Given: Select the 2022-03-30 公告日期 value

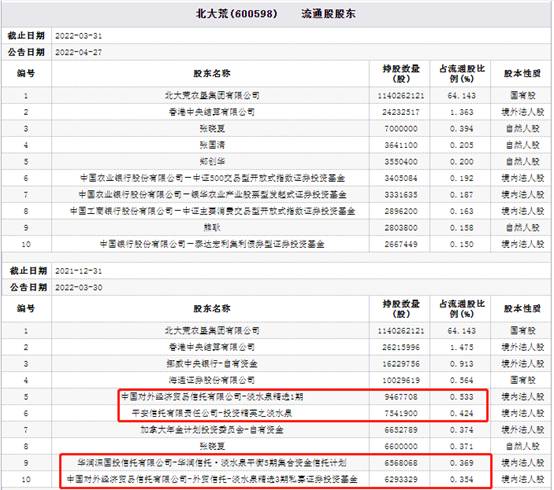Looking at the screenshot, I should point(78,288).
